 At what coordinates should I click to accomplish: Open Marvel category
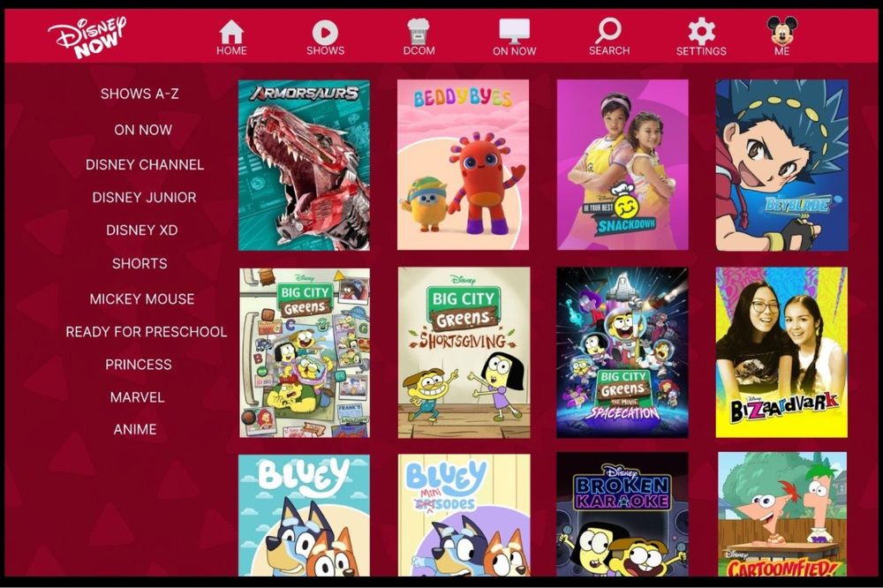(138, 397)
